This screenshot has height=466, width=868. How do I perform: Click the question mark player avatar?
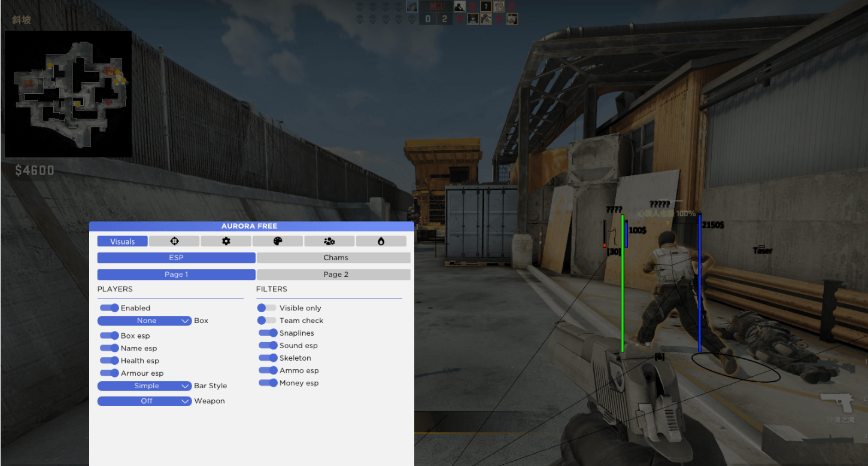[x=485, y=7]
